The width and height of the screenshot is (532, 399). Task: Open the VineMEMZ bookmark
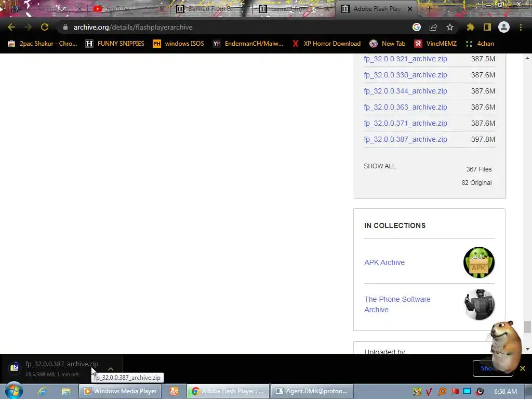pos(436,44)
